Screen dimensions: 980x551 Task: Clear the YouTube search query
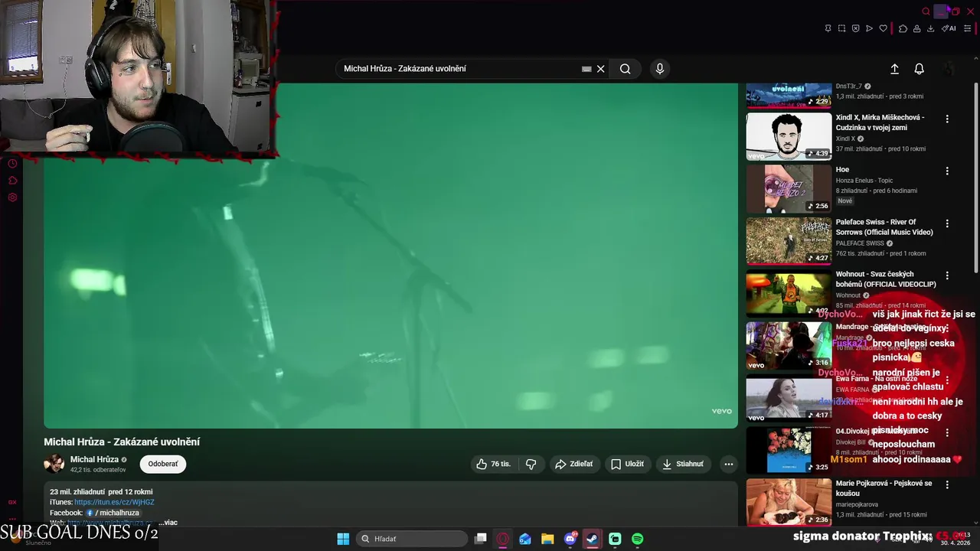tap(601, 69)
